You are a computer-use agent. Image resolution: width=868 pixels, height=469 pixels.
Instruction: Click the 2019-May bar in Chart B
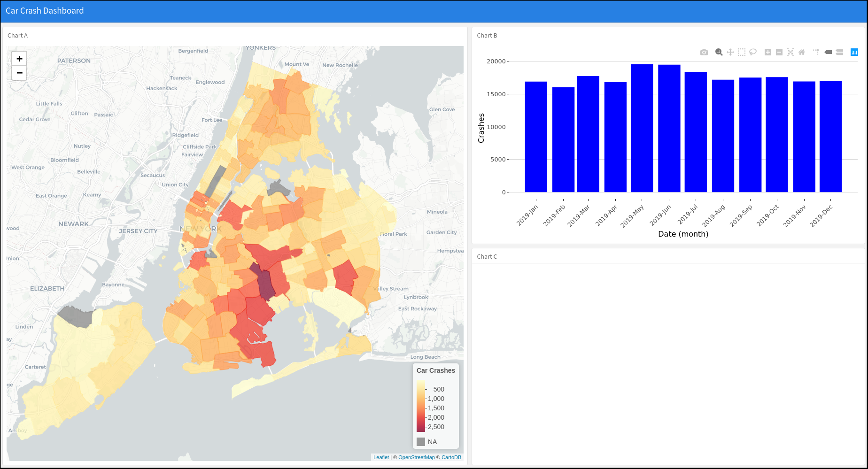pos(642,128)
